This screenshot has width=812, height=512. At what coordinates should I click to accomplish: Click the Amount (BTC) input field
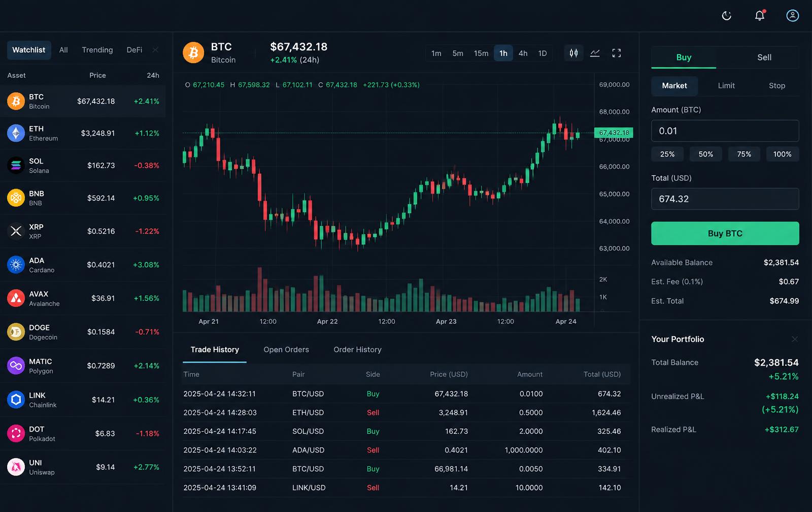725,131
